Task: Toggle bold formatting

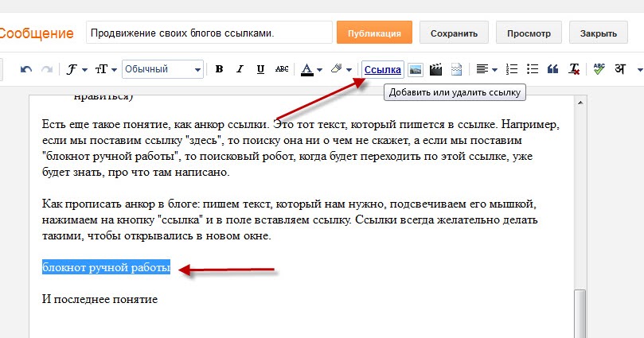Action: (220, 69)
